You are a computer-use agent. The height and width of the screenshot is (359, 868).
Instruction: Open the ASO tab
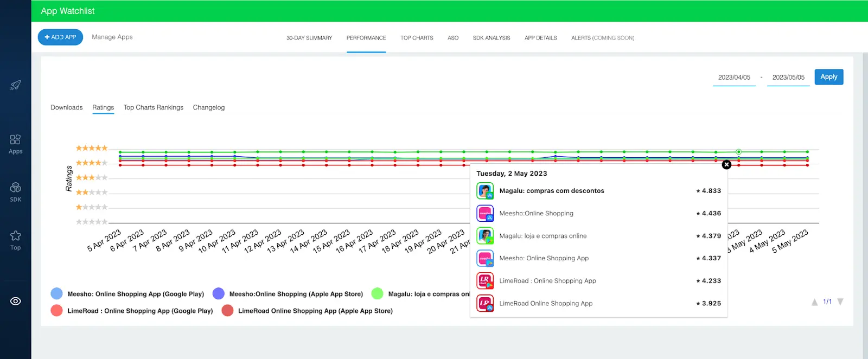(453, 38)
